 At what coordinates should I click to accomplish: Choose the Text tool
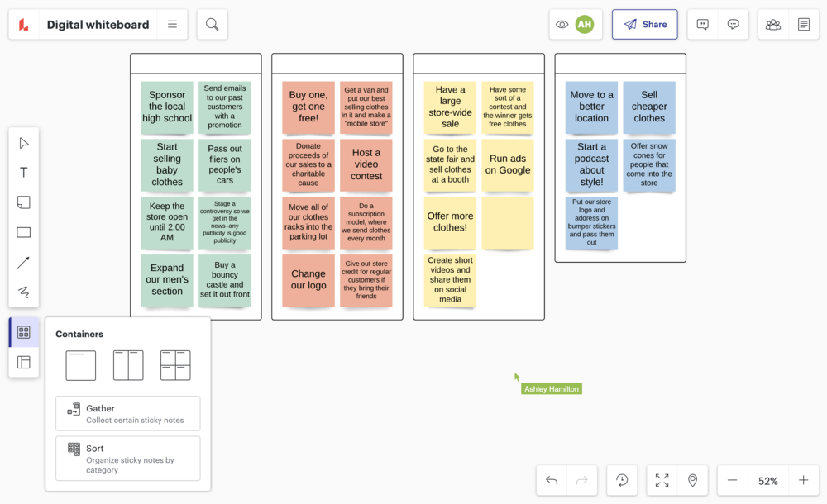point(23,172)
